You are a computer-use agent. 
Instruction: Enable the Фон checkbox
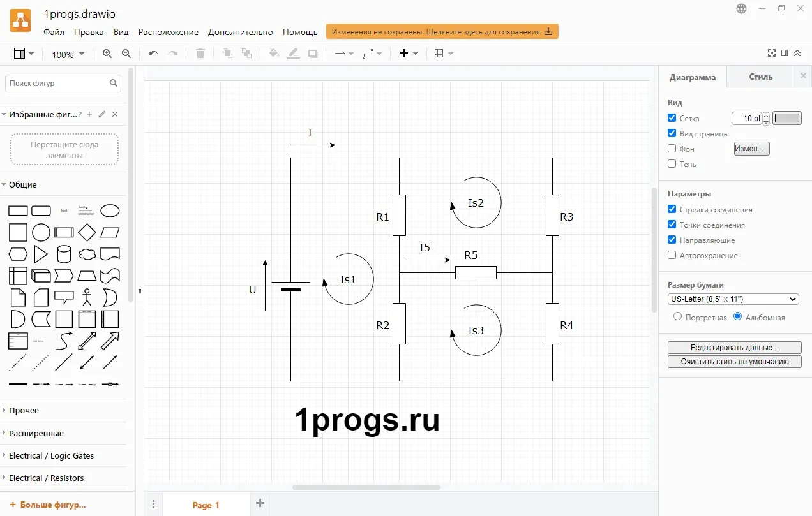point(672,149)
